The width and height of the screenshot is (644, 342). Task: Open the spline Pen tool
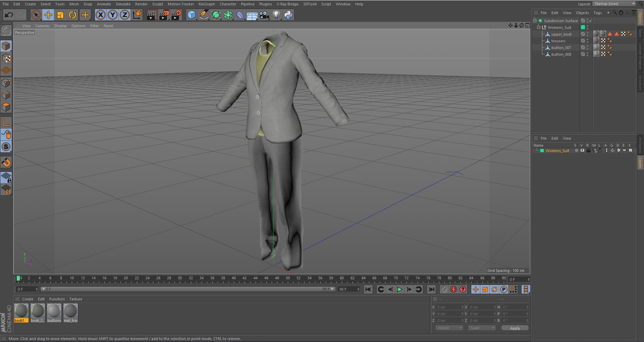tap(204, 15)
